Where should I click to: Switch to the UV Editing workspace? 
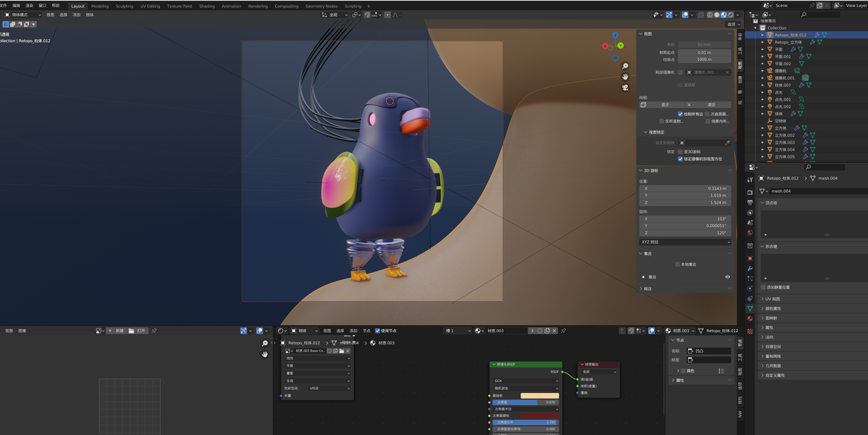click(x=150, y=6)
